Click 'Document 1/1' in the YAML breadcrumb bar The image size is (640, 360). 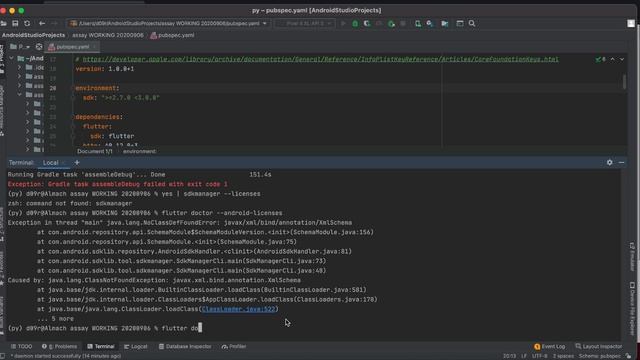tap(95, 151)
